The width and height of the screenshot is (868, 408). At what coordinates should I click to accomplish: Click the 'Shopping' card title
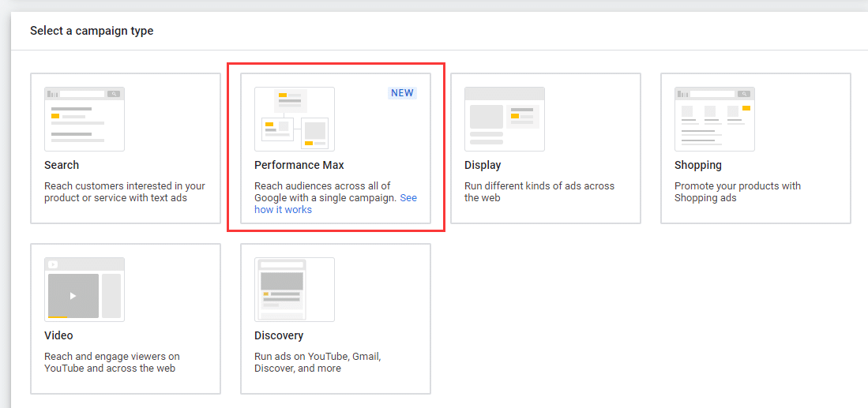[x=698, y=165]
